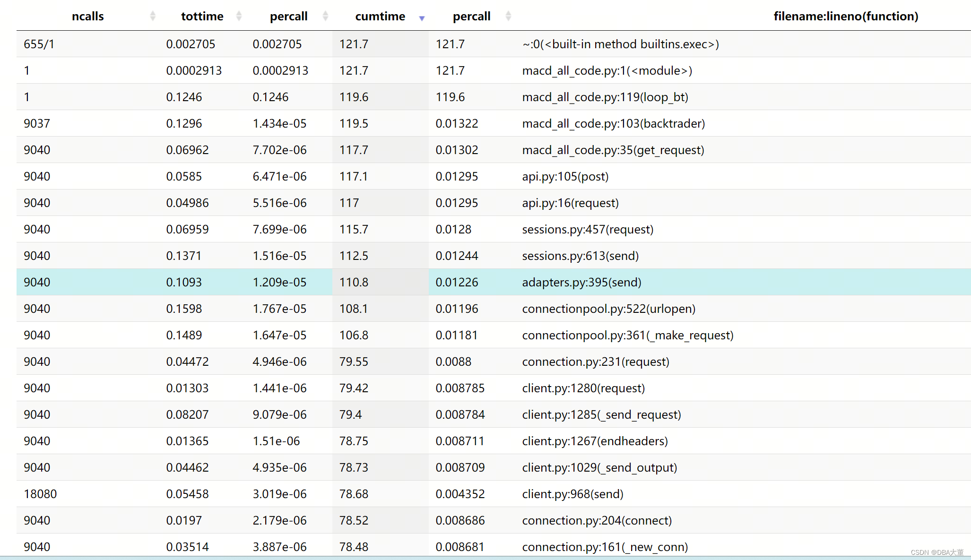Click the sort arrows beside second percall
This screenshot has height=560, width=971.
coord(509,16)
